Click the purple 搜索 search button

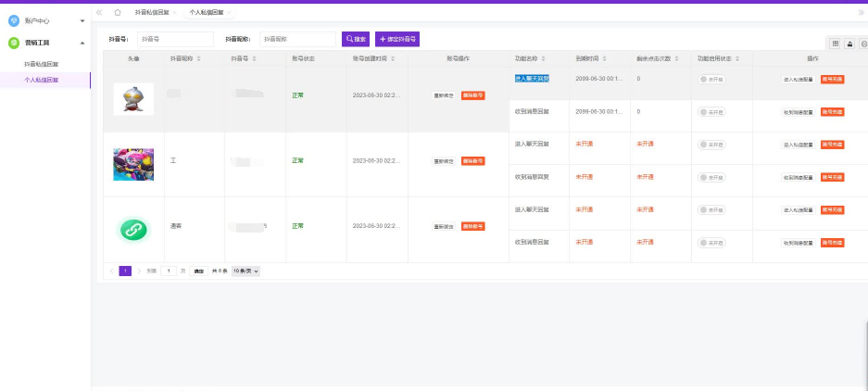355,39
